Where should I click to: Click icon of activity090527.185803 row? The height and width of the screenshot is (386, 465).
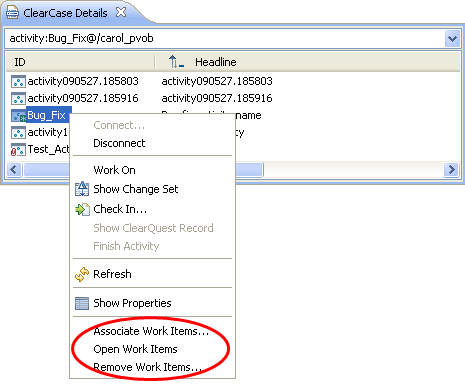coord(18,81)
